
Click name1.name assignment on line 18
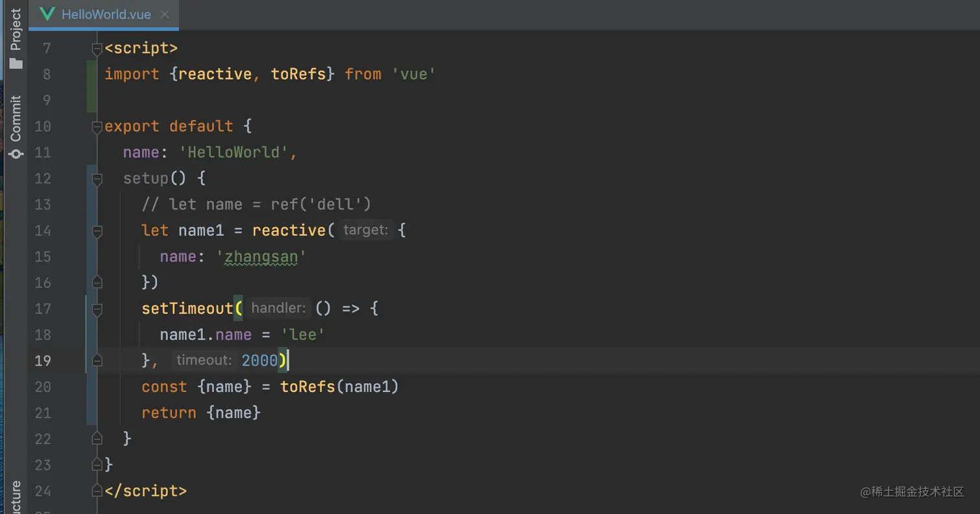click(x=242, y=334)
